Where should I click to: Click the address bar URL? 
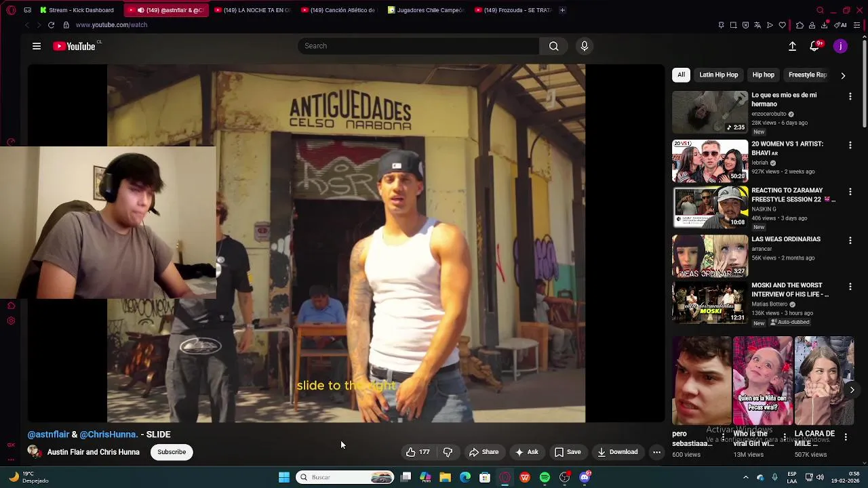pos(111,25)
